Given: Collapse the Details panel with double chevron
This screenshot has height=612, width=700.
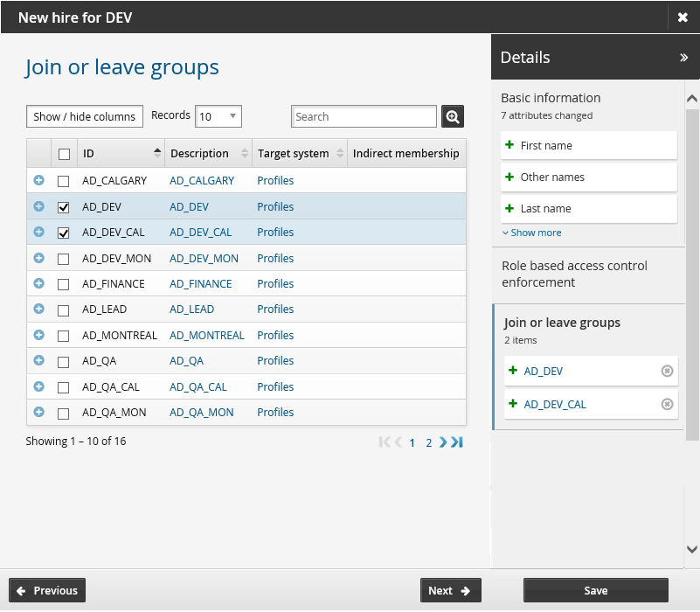Looking at the screenshot, I should 683,58.
